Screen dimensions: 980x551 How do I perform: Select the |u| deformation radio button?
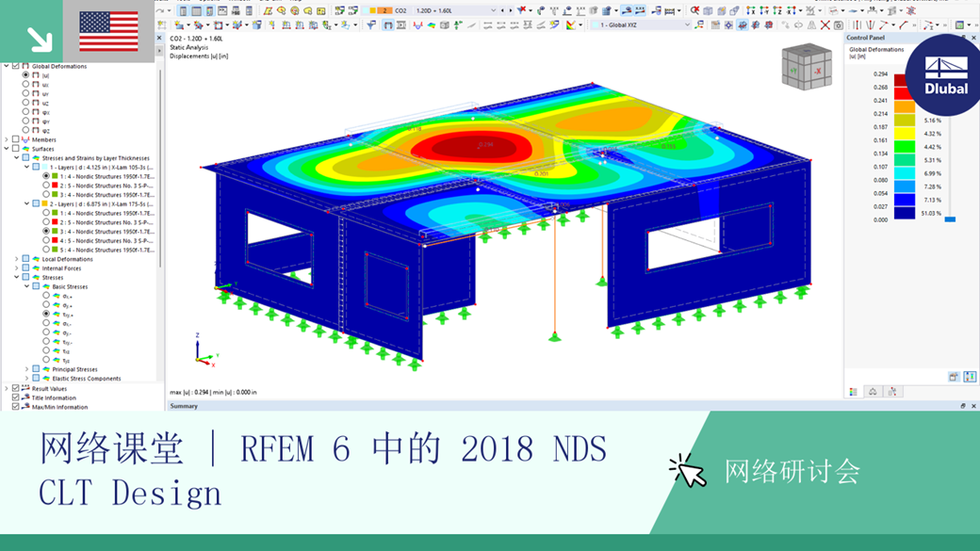tap(25, 75)
